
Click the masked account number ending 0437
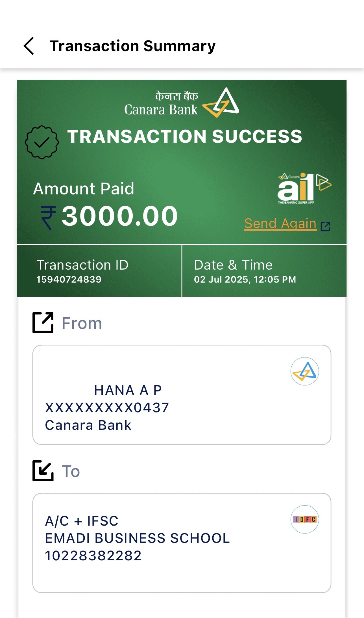[107, 408]
